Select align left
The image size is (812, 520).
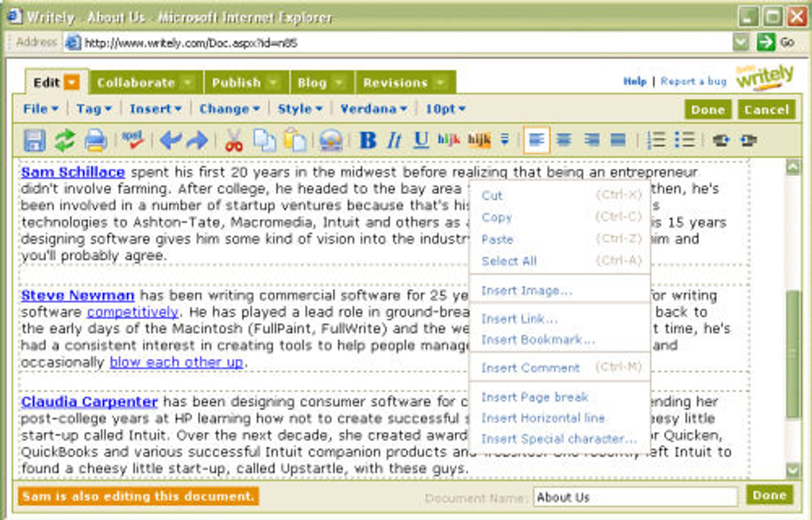pyautogui.click(x=537, y=140)
